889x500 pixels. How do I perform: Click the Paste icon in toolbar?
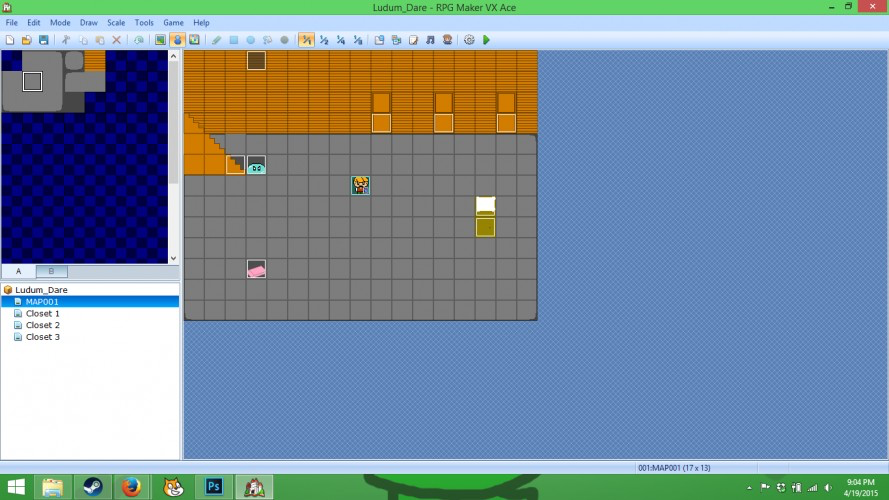tap(100, 40)
